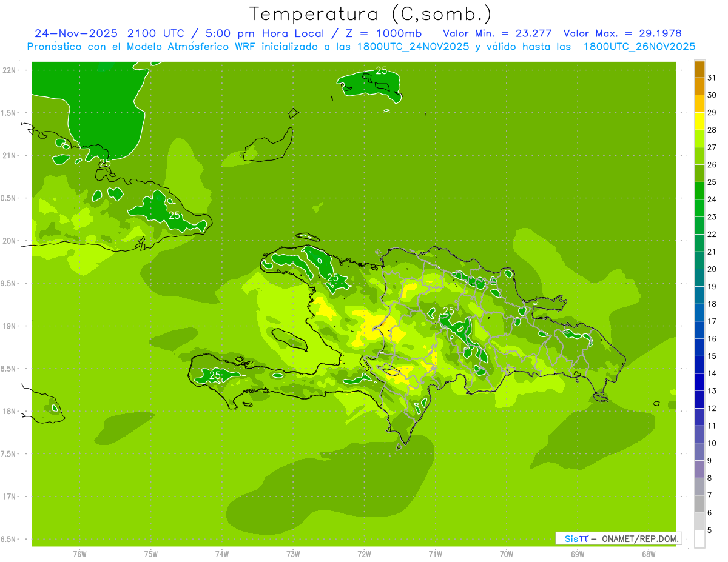Click the "70W" longitude axis label

[506, 554]
